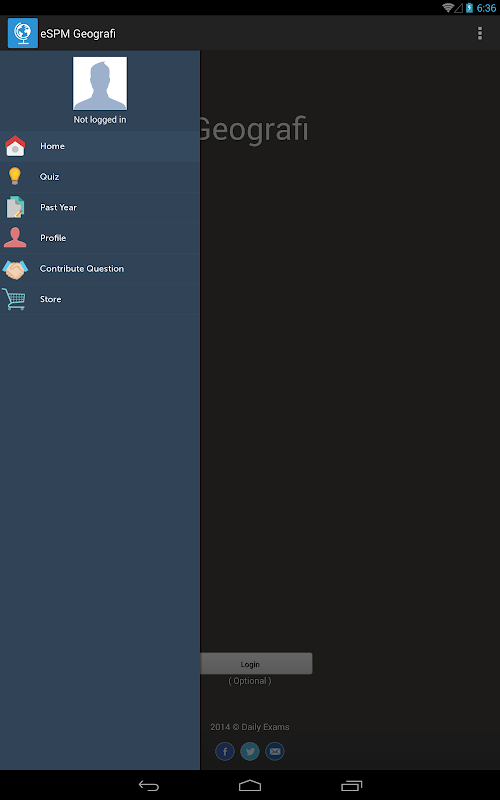Go to the Profile menu entry
The image size is (500, 800).
[x=100, y=238]
